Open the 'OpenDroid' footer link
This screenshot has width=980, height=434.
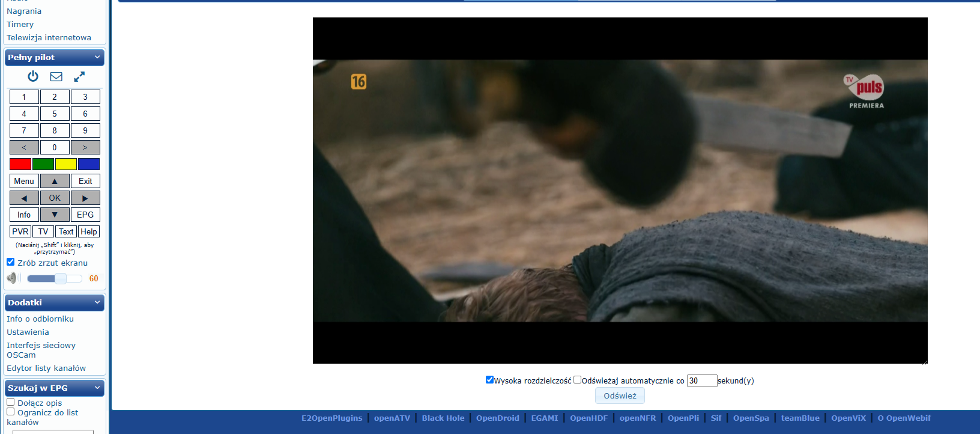click(x=498, y=418)
